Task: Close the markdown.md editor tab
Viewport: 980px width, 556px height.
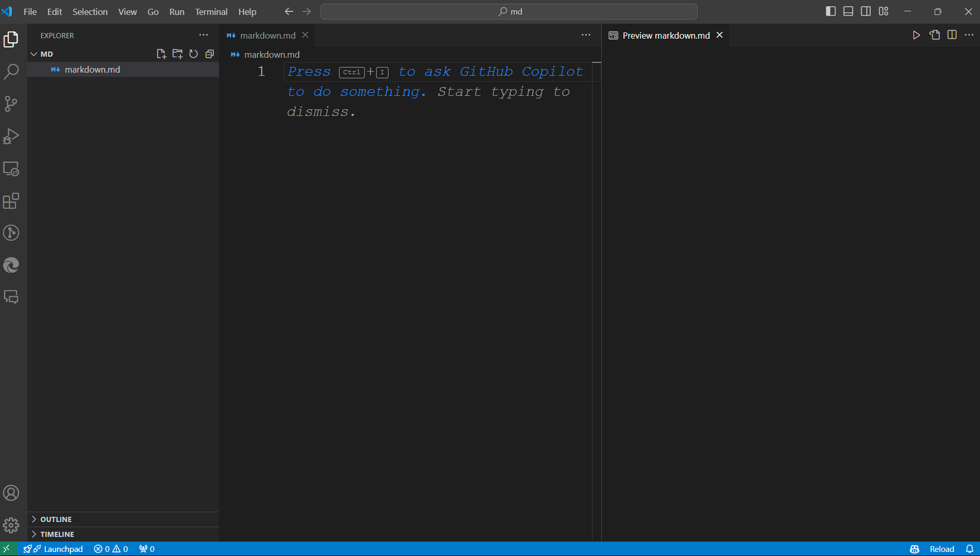Action: click(305, 35)
